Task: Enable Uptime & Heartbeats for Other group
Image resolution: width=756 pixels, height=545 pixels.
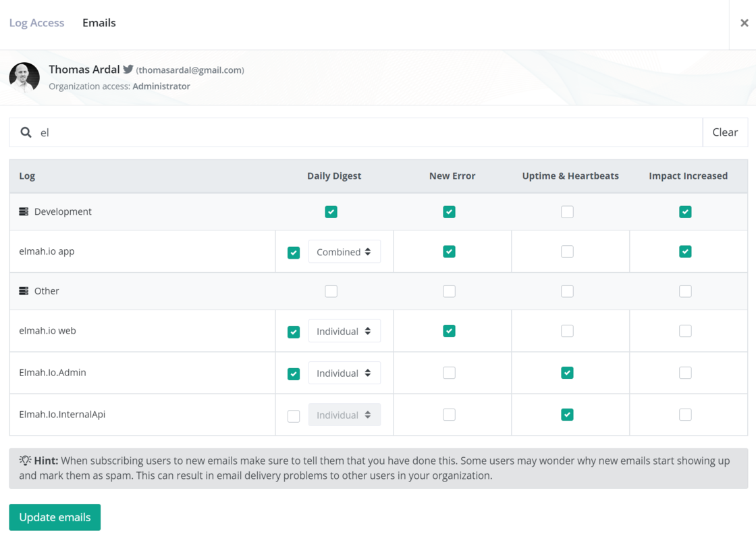Action: [567, 291]
